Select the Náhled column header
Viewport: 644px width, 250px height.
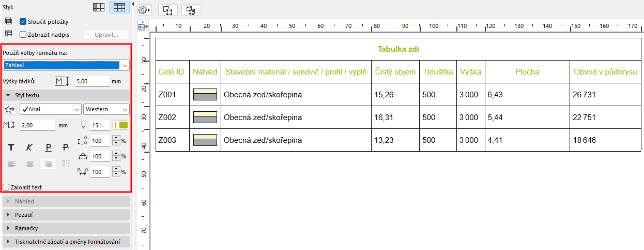pyautogui.click(x=205, y=72)
